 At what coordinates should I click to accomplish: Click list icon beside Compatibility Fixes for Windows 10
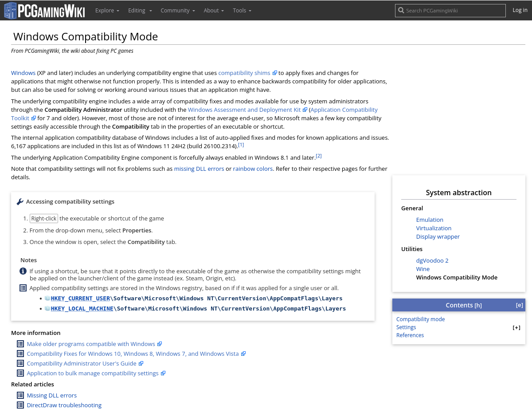(x=20, y=354)
